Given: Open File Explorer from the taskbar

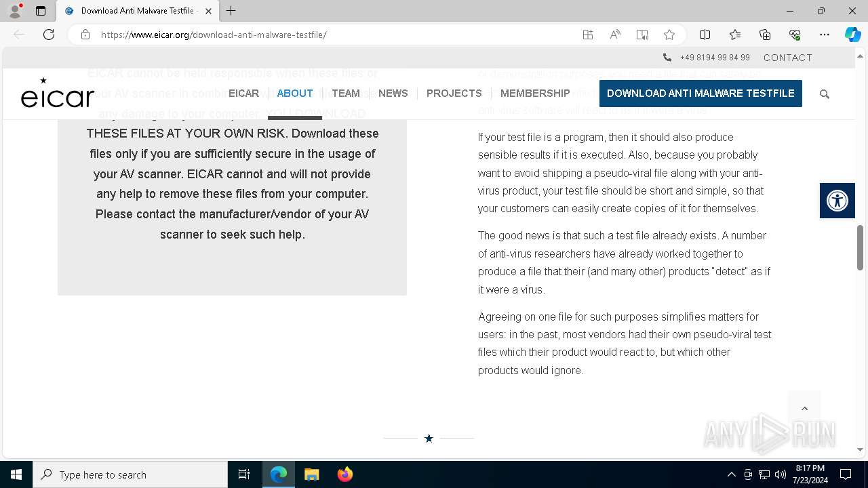Looking at the screenshot, I should (311, 474).
